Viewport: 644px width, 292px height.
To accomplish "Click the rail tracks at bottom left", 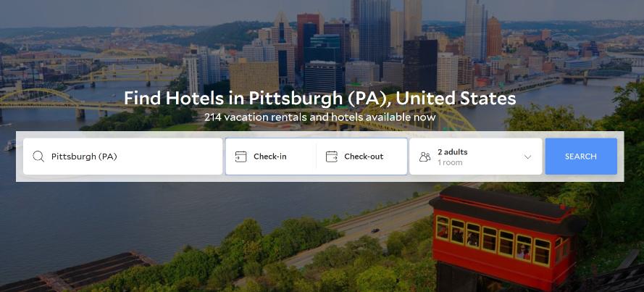I will [x=74, y=271].
